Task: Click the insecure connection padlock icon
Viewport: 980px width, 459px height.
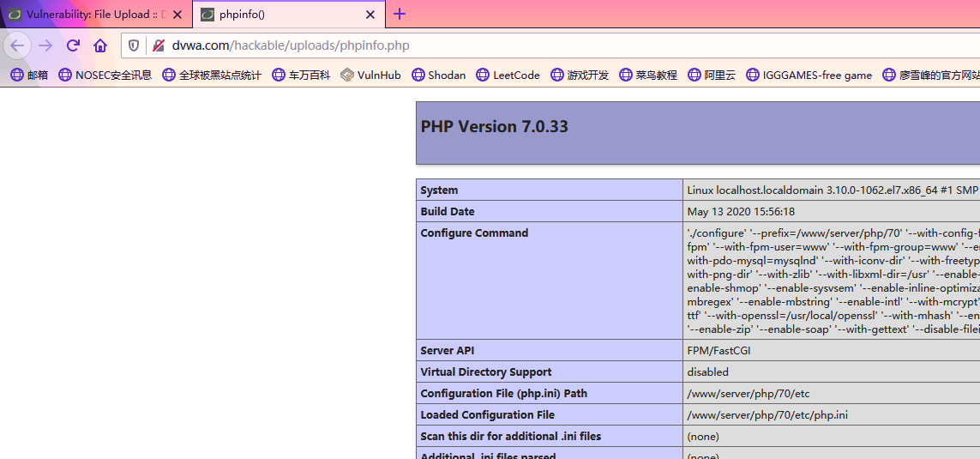Action: pos(158,45)
